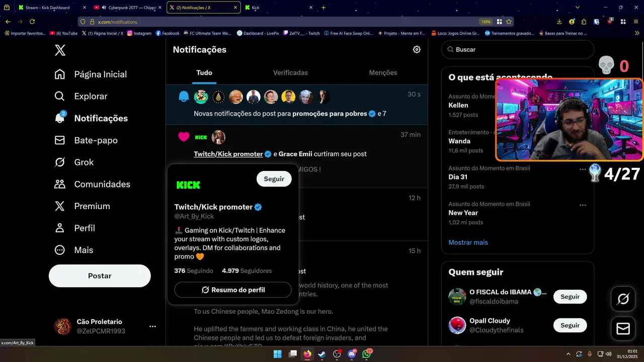Open the 4.979 Seguidores link

click(x=247, y=270)
